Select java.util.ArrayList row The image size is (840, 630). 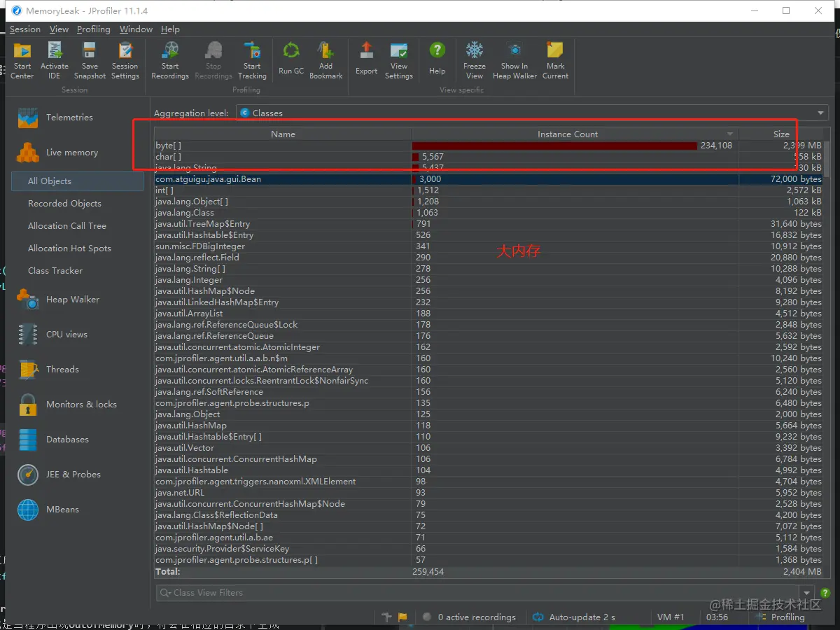point(488,314)
